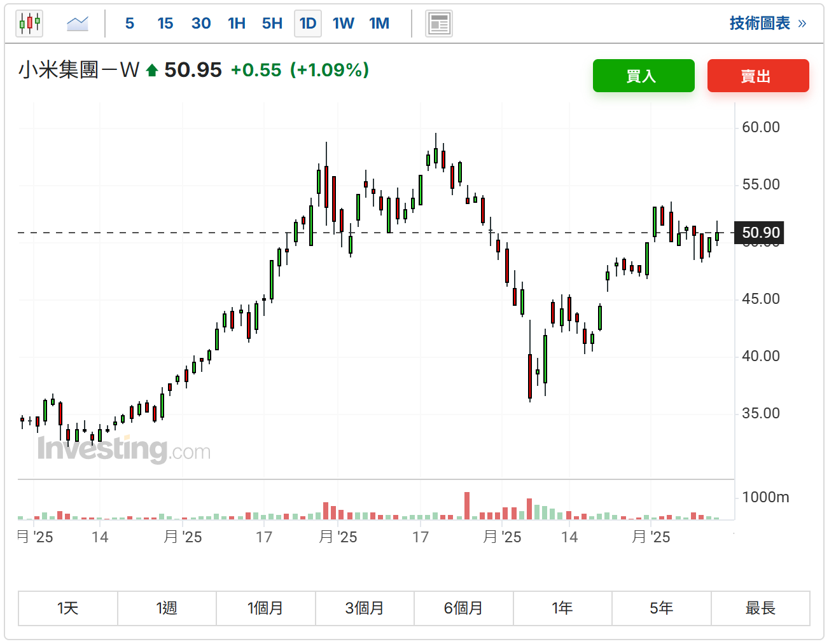Open the 技術圖表 link
This screenshot has width=829, height=644.
(x=768, y=24)
